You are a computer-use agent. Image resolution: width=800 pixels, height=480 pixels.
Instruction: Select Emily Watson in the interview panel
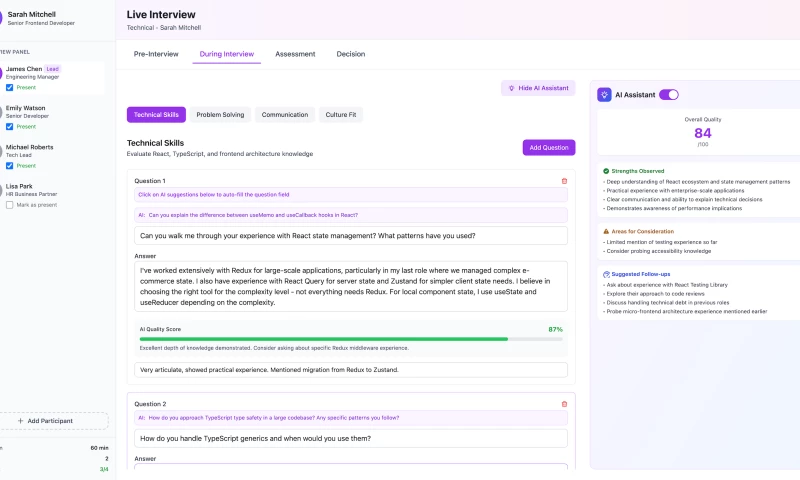[51, 117]
